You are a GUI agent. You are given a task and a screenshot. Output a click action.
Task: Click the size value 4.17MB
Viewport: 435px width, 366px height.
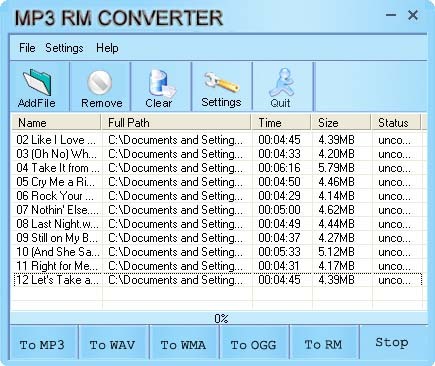pos(336,266)
